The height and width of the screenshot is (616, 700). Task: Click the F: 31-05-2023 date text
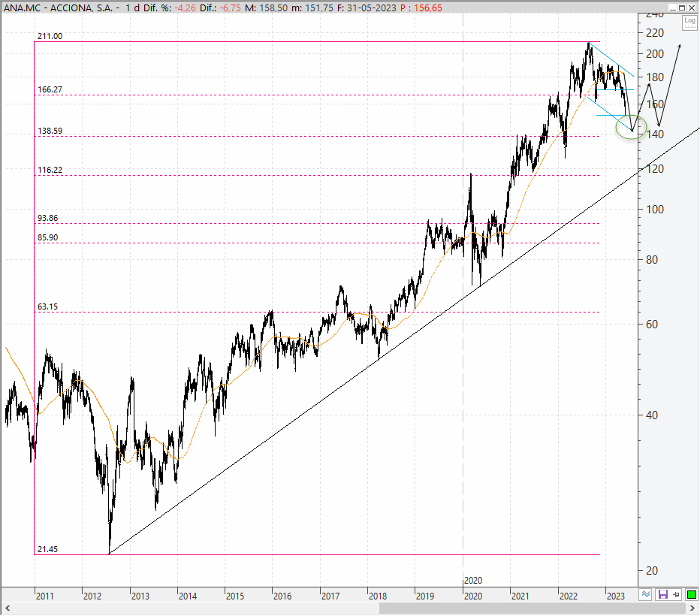[367, 8]
